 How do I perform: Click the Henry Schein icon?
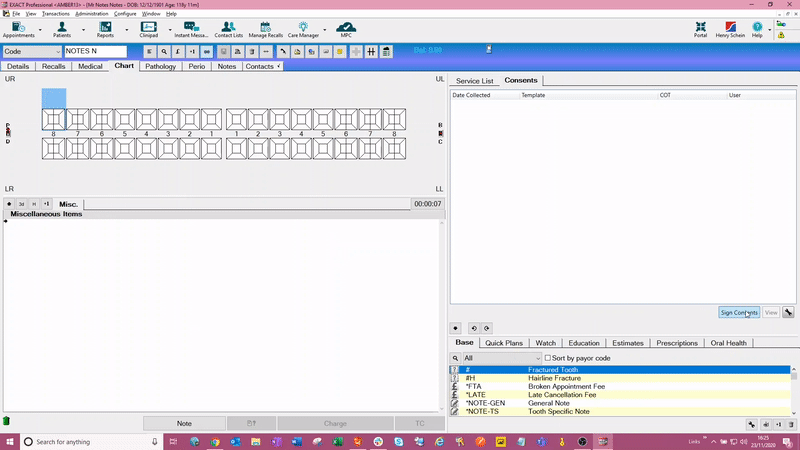pos(730,30)
